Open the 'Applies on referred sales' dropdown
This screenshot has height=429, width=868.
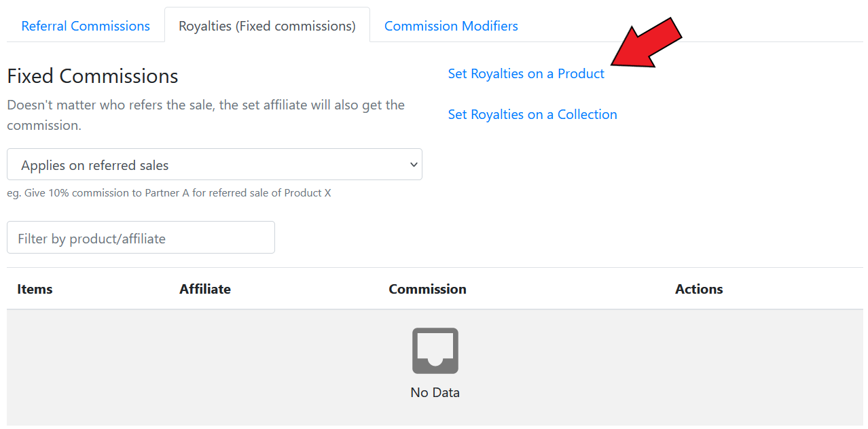coord(214,165)
